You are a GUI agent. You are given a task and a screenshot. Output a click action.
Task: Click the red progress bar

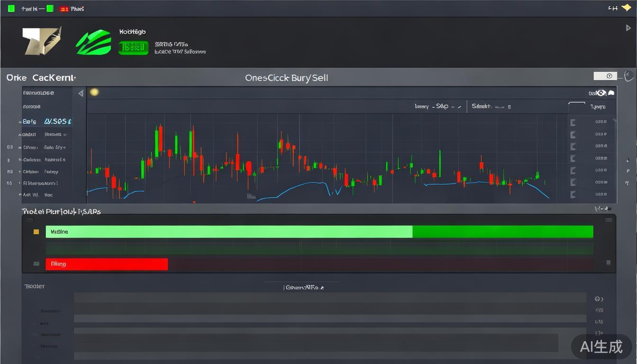[107, 264]
